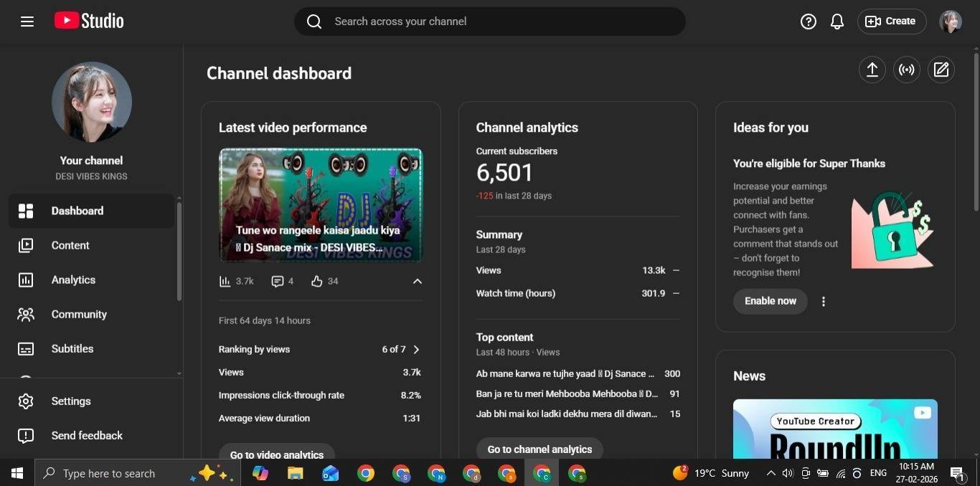The height and width of the screenshot is (486, 980).
Task: Open Subtitles in the sidebar
Action: [x=72, y=348]
